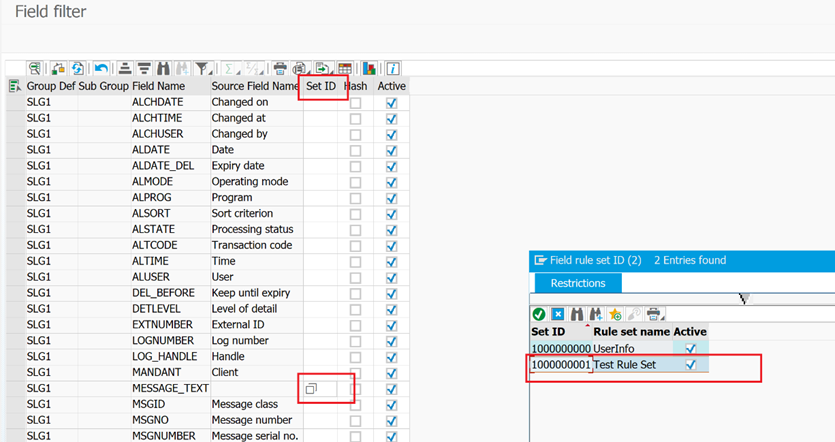Click the Find binoculars icon in grid toolbar
The height and width of the screenshot is (442, 835).
pyautogui.click(x=163, y=68)
